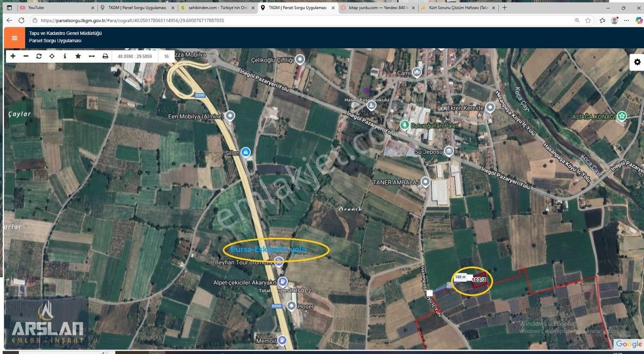This screenshot has height=354, width=644.
Task: Choose the distance measure tool
Action: tap(92, 56)
